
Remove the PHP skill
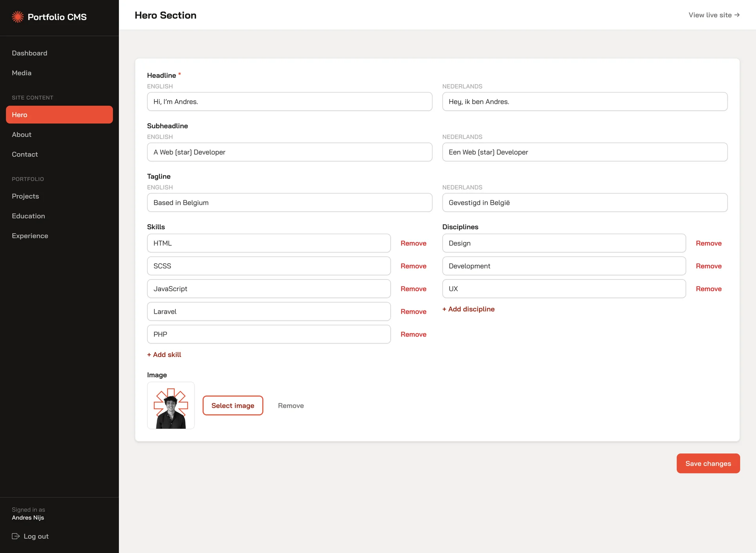(413, 334)
